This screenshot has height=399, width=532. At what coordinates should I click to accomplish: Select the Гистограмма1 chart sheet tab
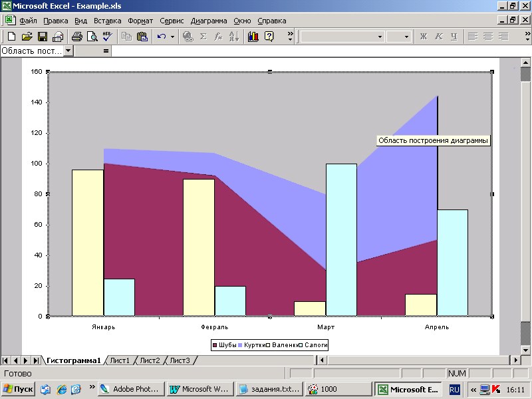click(73, 360)
